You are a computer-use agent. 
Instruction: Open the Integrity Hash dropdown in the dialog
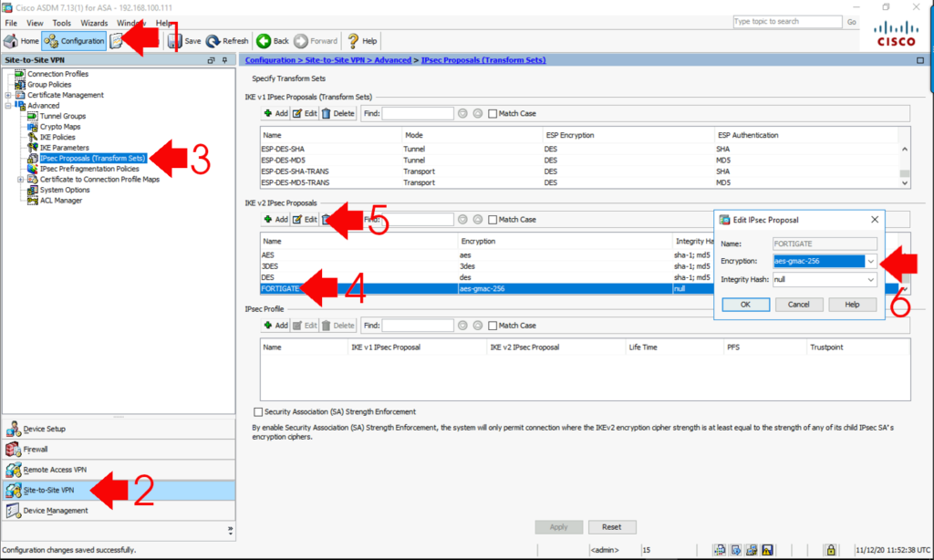coord(870,279)
